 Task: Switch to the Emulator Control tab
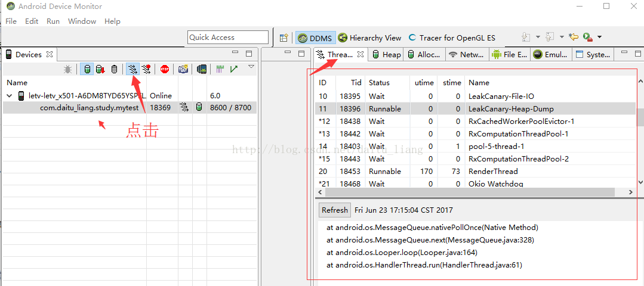(x=551, y=54)
